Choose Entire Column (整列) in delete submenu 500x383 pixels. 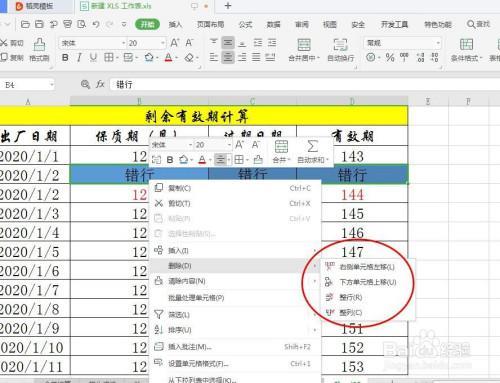(368, 313)
